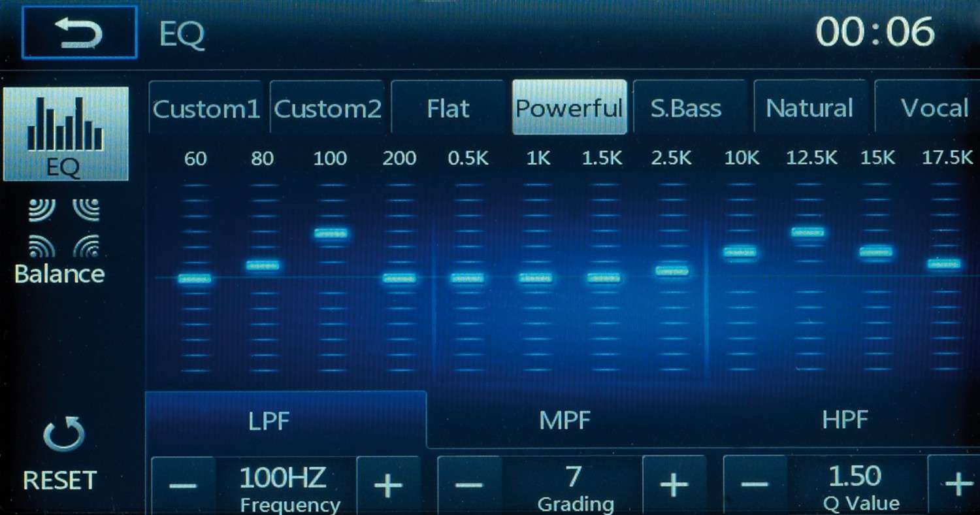Click the 80 Hz band slider handle
Image resolution: width=980 pixels, height=515 pixels.
[x=263, y=265]
